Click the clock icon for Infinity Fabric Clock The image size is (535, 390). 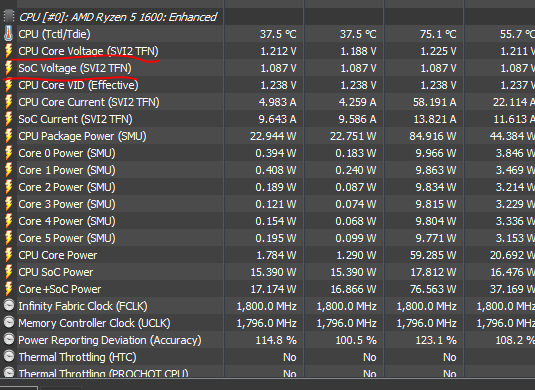point(9,305)
